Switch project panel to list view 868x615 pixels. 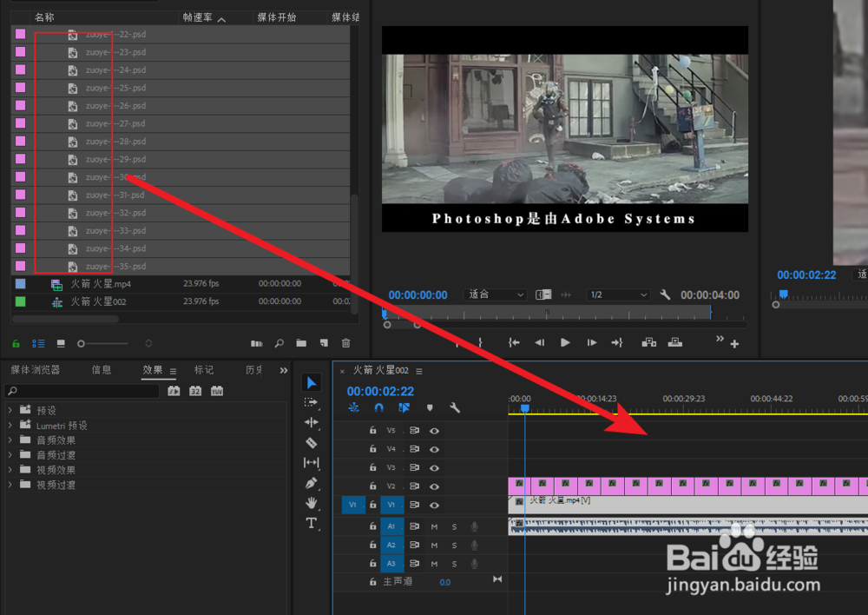coord(38,343)
